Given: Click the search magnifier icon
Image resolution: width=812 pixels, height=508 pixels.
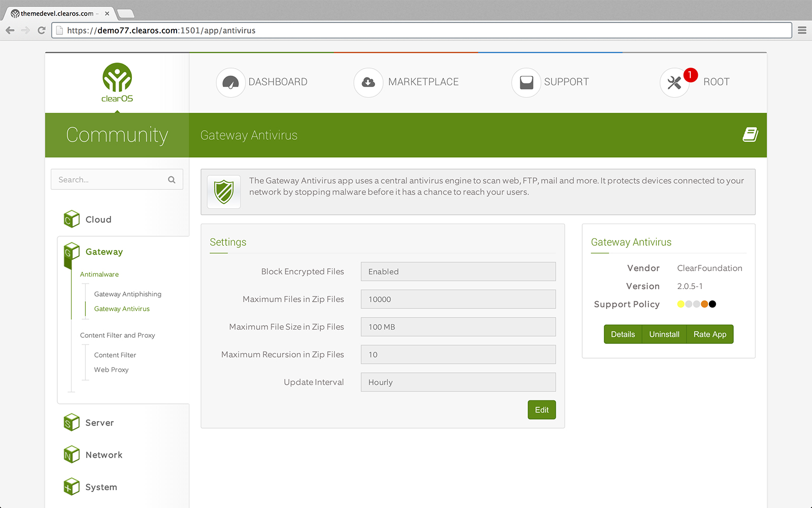Looking at the screenshot, I should pos(172,180).
